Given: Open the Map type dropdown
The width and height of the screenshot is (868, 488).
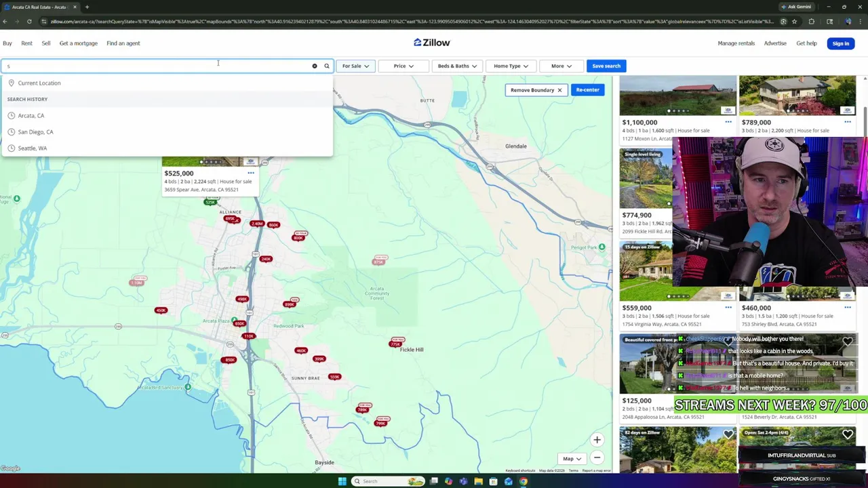Looking at the screenshot, I should 572,459.
